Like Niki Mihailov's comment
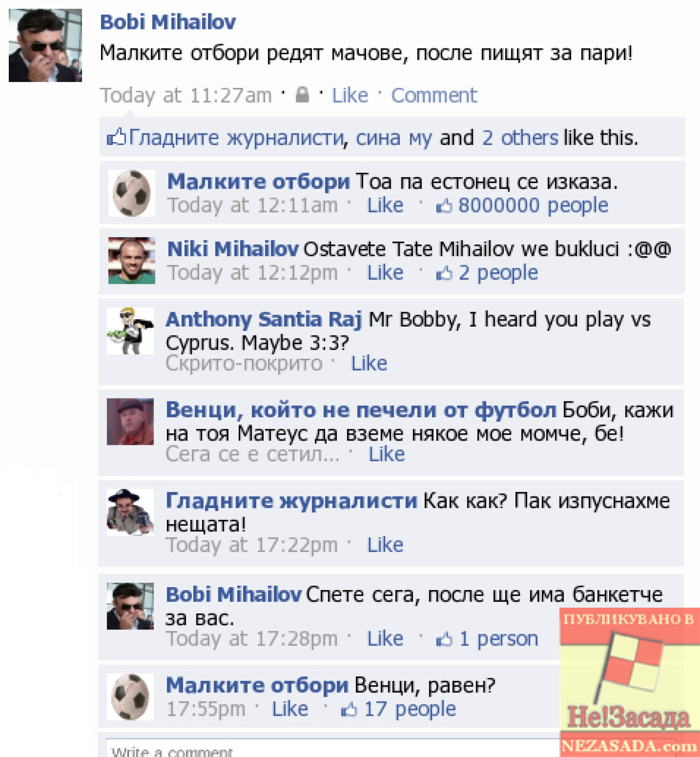This screenshot has height=757, width=700. (385, 273)
